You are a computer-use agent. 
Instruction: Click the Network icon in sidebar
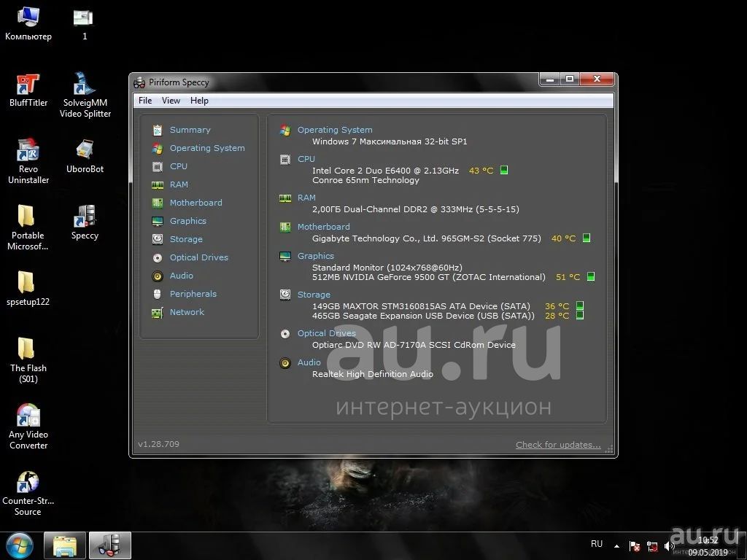[158, 312]
